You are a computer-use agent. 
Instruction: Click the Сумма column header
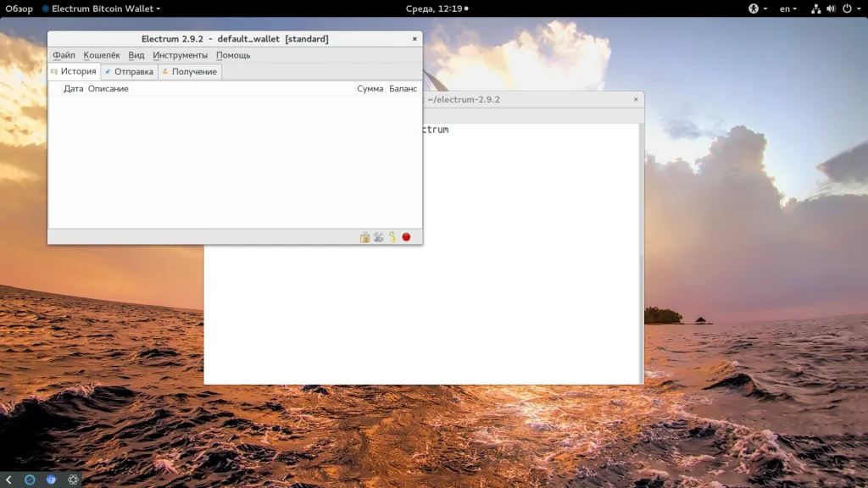[x=370, y=89]
